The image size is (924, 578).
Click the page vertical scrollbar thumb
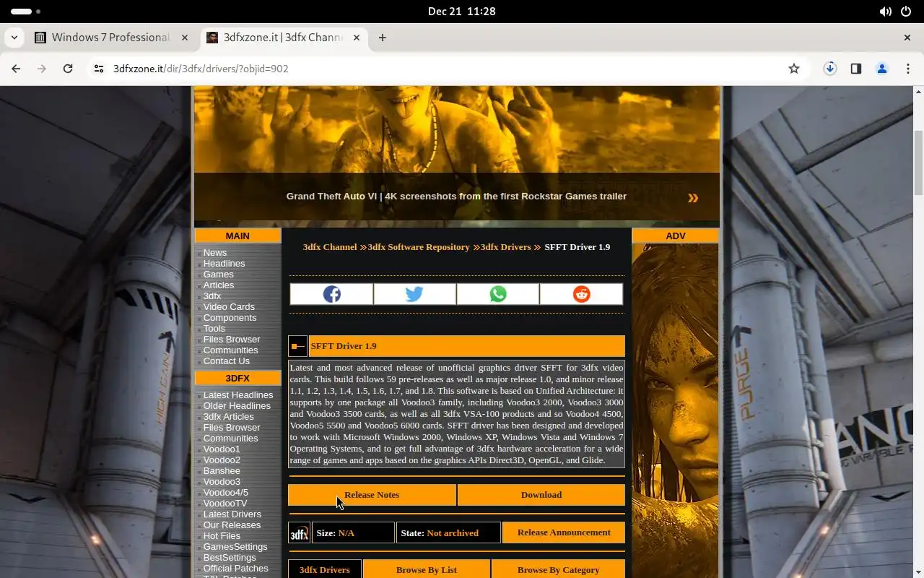[x=918, y=163]
